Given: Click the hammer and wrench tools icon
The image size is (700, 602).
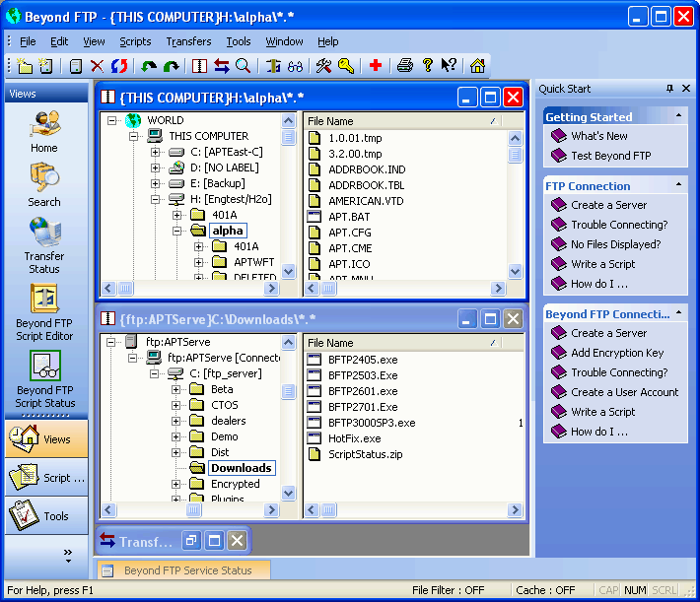Looking at the screenshot, I should point(323,66).
